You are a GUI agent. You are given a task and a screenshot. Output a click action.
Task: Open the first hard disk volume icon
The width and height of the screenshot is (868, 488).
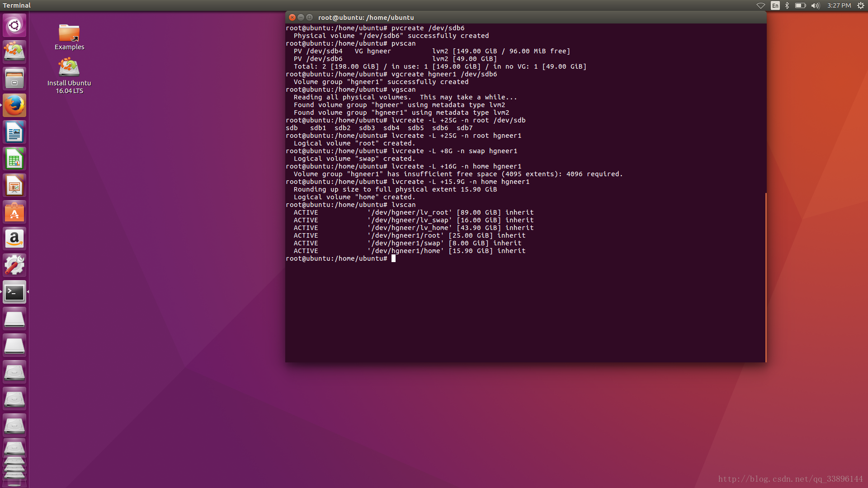pyautogui.click(x=14, y=372)
